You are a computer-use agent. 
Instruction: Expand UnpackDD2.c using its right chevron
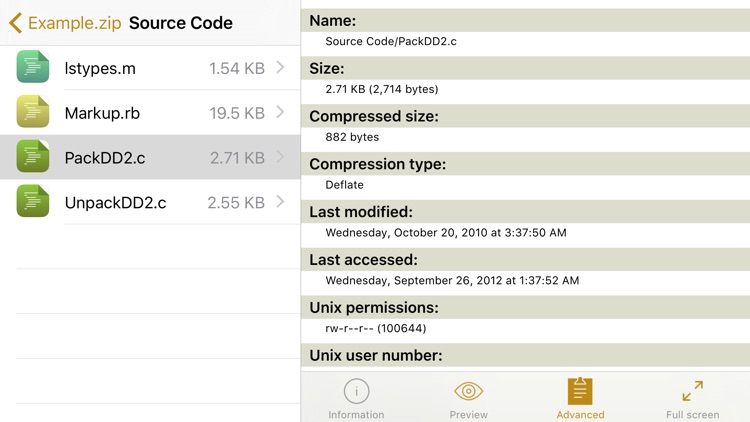pyautogui.click(x=281, y=202)
